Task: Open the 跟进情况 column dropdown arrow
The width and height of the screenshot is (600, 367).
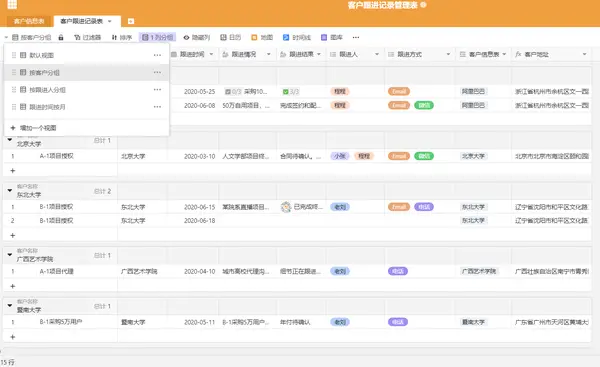Action: pyautogui.click(x=269, y=54)
